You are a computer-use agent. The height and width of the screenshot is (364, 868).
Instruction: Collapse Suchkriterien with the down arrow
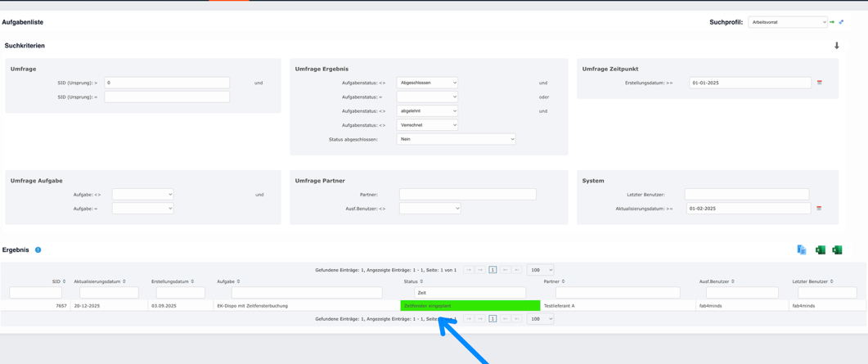click(836, 46)
